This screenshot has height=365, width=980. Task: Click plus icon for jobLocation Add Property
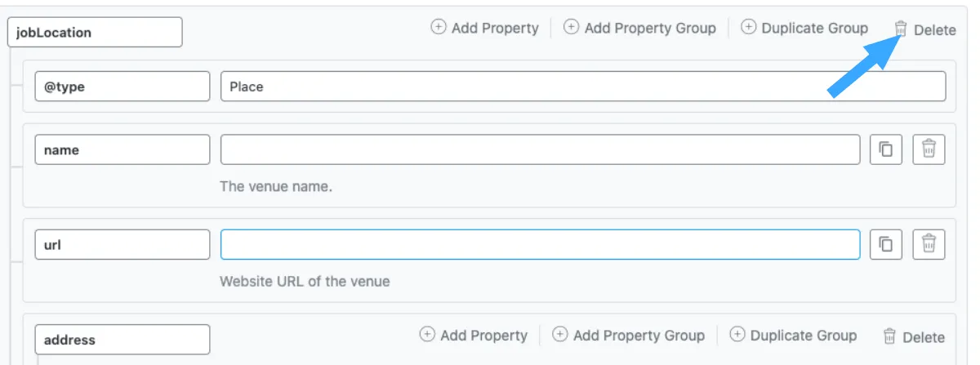[439, 27]
